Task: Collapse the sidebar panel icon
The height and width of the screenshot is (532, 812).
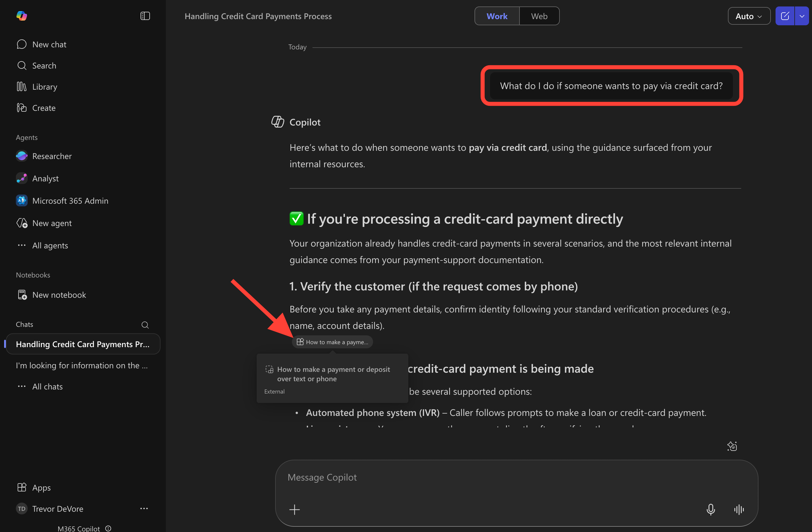Action: pyautogui.click(x=145, y=16)
